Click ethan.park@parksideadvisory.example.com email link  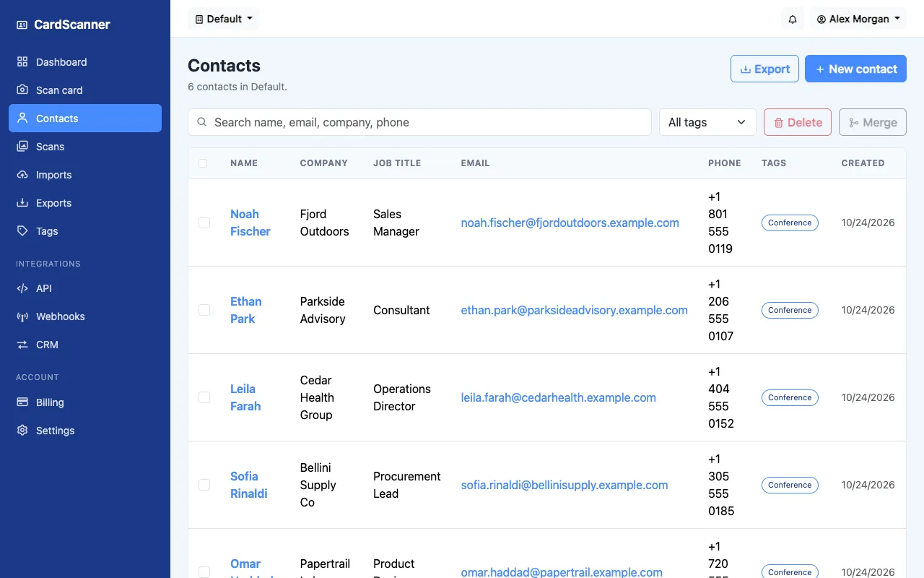click(575, 310)
